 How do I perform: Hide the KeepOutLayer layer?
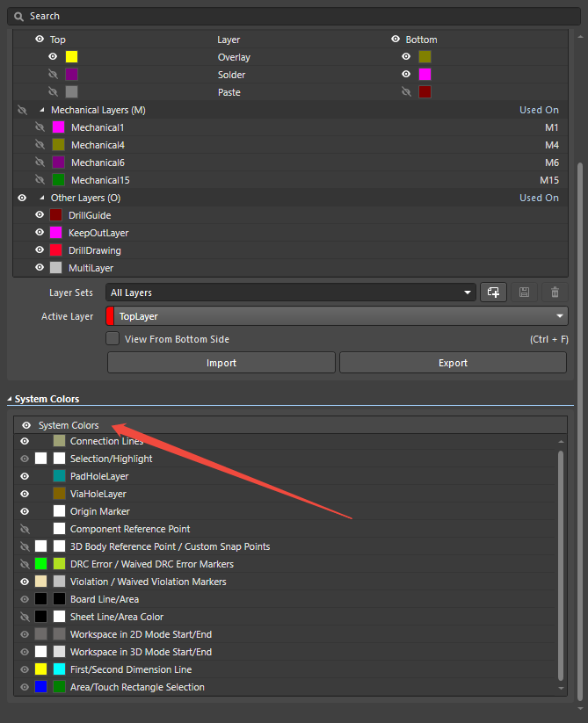click(40, 233)
